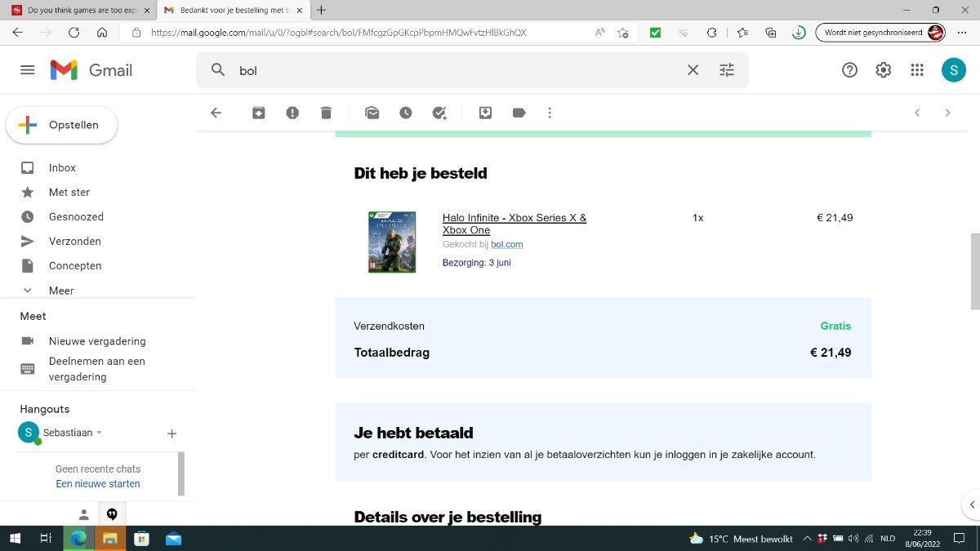980x551 pixels.
Task: Click Een nieuwe starten chat link
Action: [98, 484]
